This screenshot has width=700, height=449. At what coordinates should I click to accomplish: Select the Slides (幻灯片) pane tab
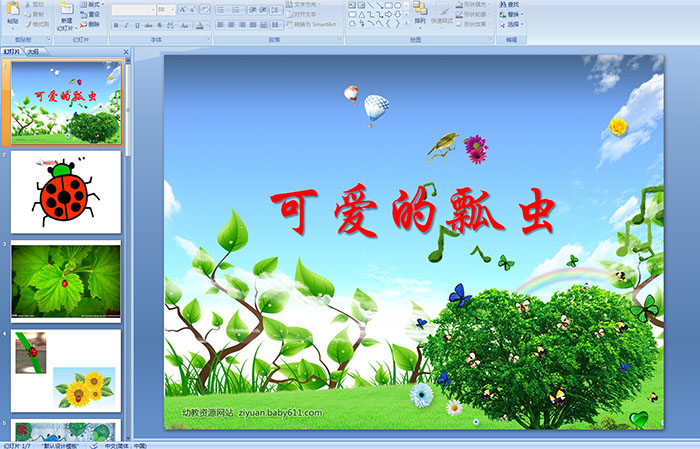tap(11, 51)
